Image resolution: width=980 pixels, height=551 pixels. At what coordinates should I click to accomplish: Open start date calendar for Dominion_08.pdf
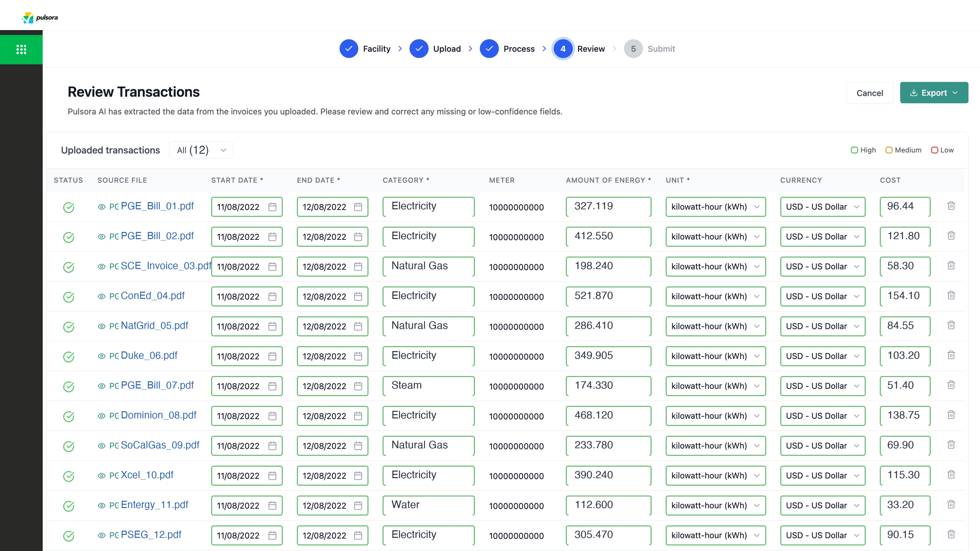pyautogui.click(x=272, y=416)
